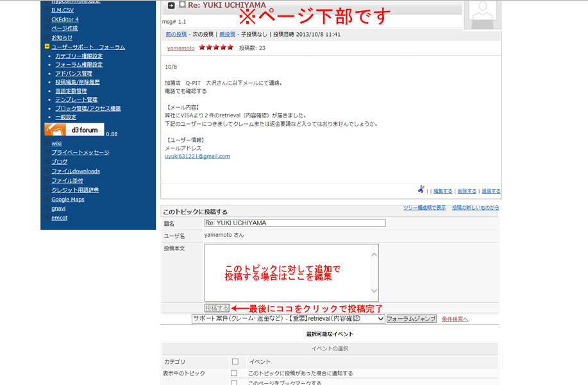Tick the checkbox in the カテゴリ header row

(x=235, y=361)
